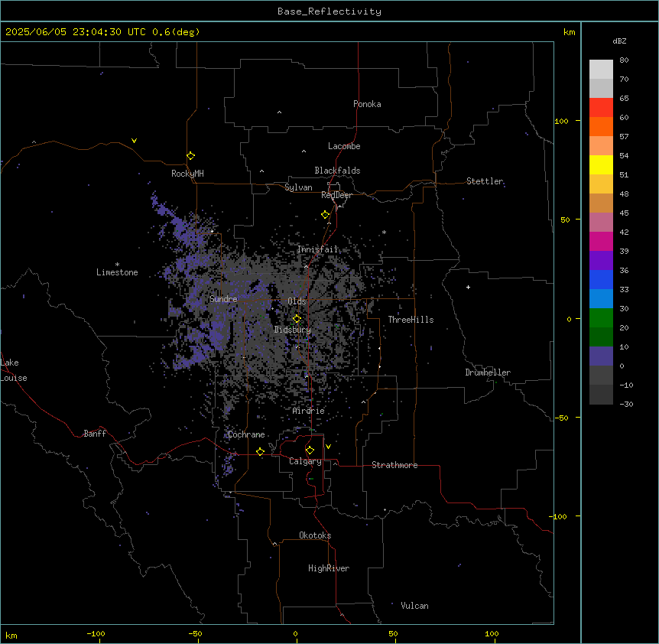Click the -30 value on dBZ legend

tap(626, 404)
